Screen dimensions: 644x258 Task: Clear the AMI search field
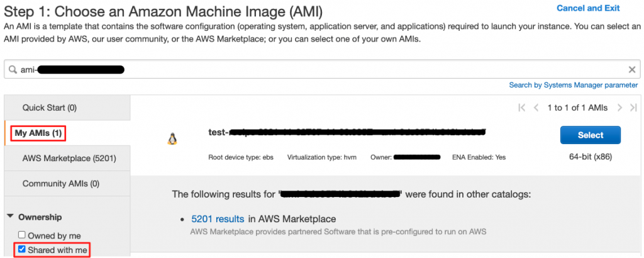click(x=632, y=70)
